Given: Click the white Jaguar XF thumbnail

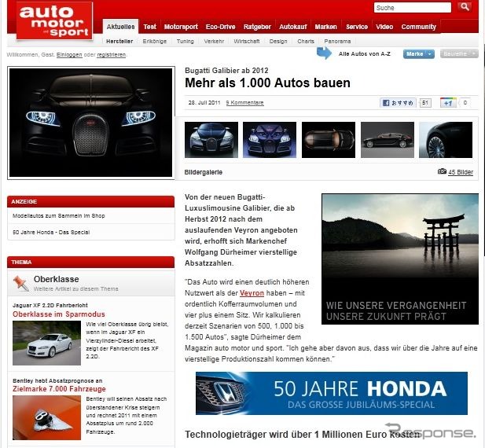Looking at the screenshot, I should (46, 343).
